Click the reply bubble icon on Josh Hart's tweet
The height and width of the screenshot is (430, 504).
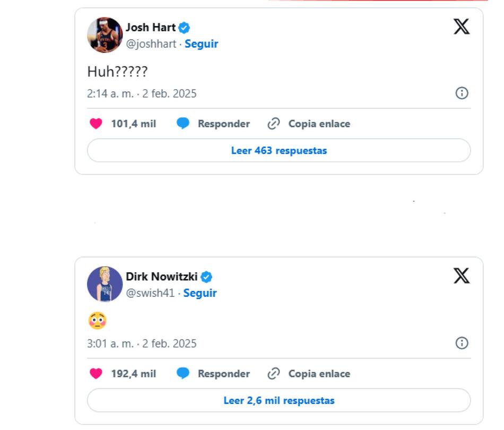point(183,124)
